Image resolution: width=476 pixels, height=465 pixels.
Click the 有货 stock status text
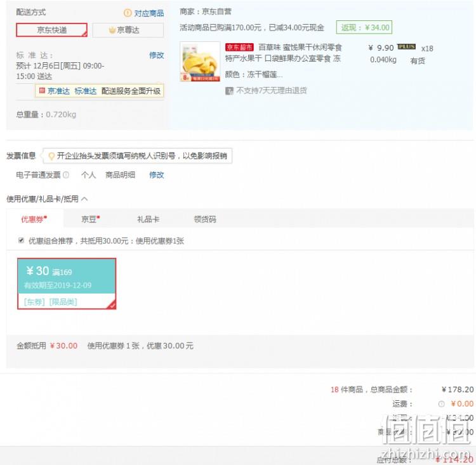point(418,61)
